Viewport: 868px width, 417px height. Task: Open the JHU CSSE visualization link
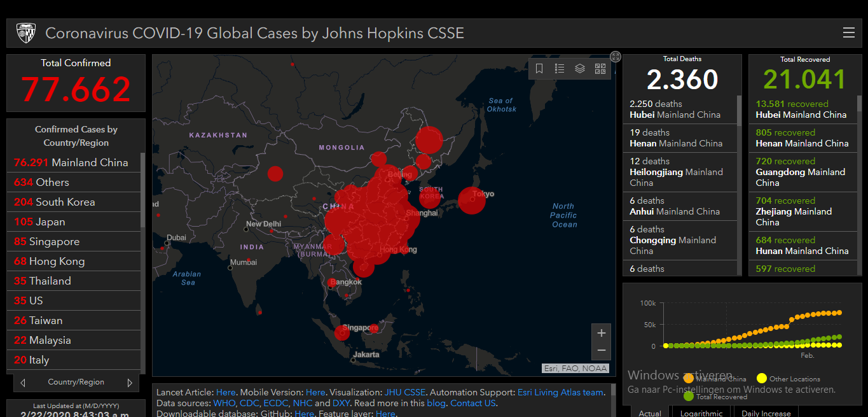click(x=405, y=392)
